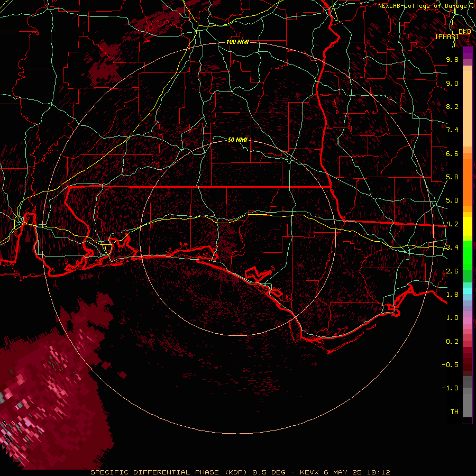
Task: Select the 8.2 scale value
Action: 452,106
